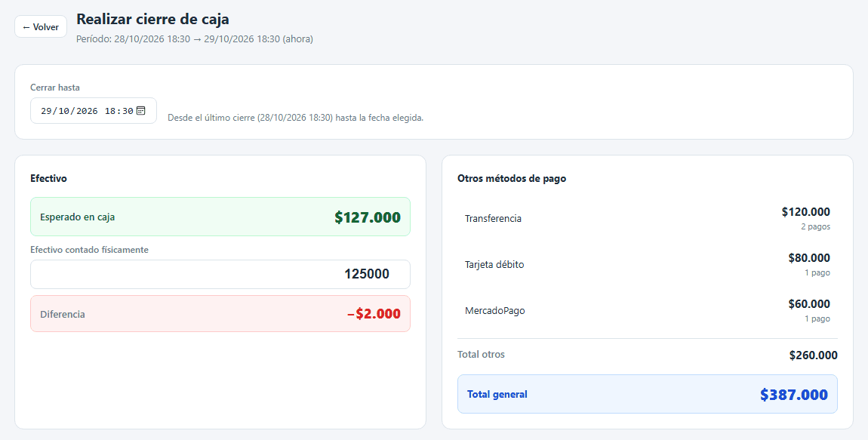The width and height of the screenshot is (868, 440).
Task: Select the Tarjeta débito amount $80.000
Action: tap(809, 257)
